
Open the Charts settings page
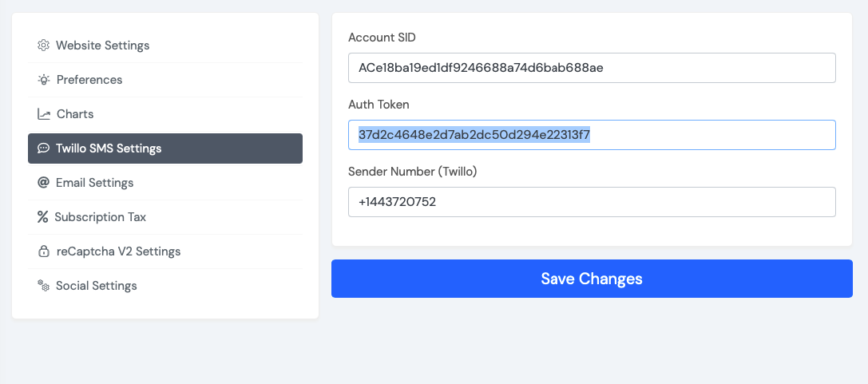pyautogui.click(x=165, y=114)
